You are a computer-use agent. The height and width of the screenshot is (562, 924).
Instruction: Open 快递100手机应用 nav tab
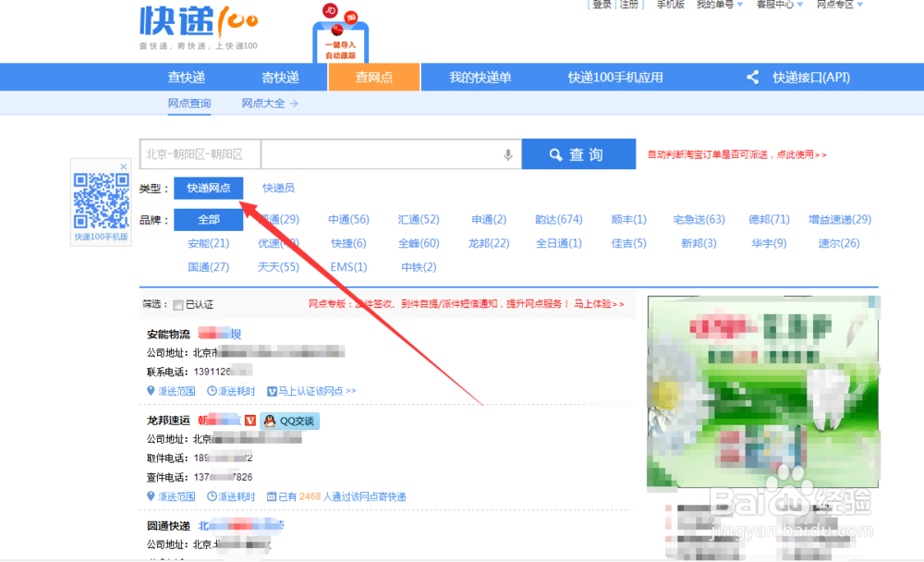[x=615, y=78]
